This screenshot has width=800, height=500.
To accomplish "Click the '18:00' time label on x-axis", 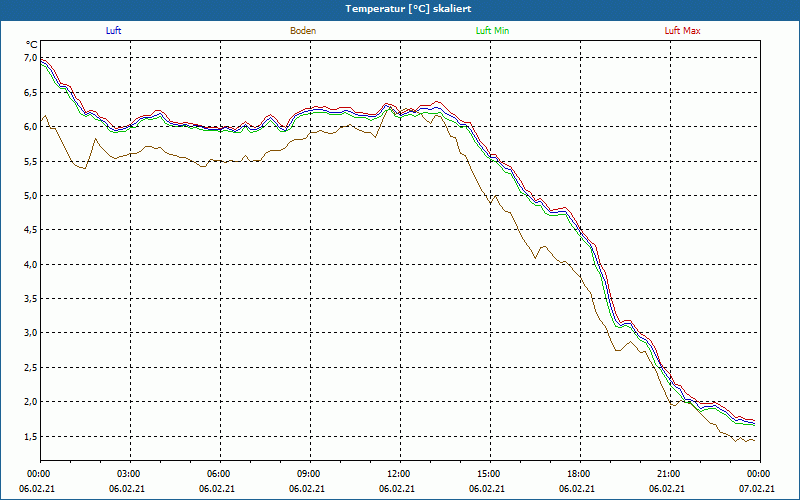I will pyautogui.click(x=577, y=474).
